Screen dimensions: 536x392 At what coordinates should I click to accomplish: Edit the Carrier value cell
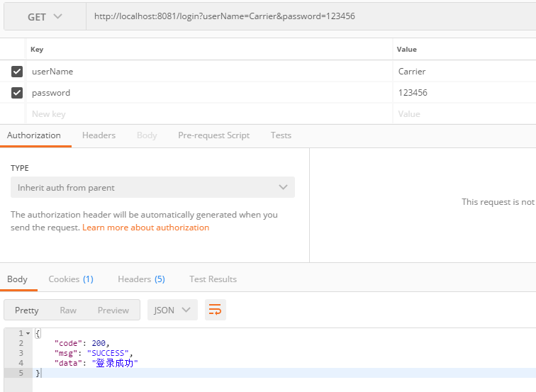click(464, 72)
